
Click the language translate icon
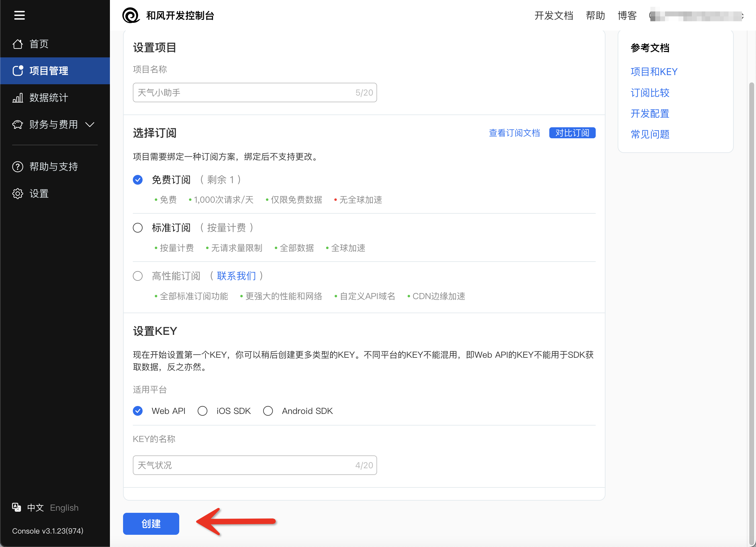click(x=17, y=507)
